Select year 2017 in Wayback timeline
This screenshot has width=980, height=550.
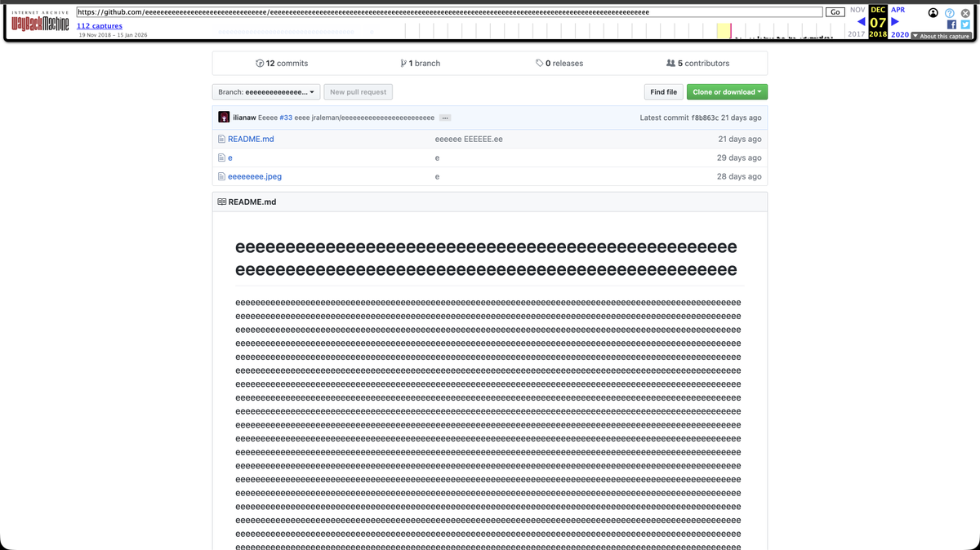856,34
